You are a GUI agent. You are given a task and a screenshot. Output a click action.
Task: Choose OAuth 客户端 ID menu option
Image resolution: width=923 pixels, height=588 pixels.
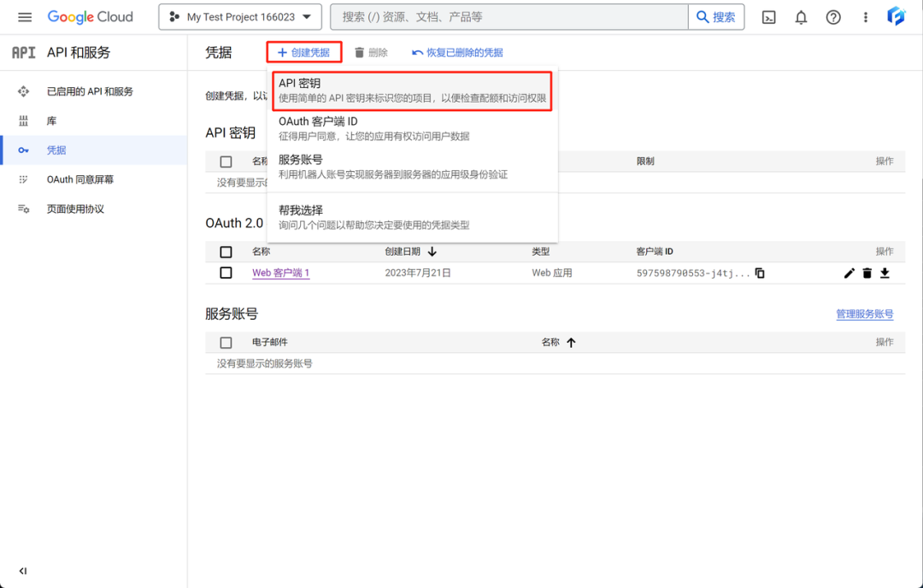coord(412,128)
